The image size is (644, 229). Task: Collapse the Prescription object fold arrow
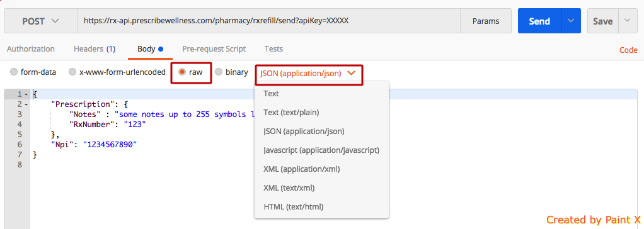tap(26, 104)
